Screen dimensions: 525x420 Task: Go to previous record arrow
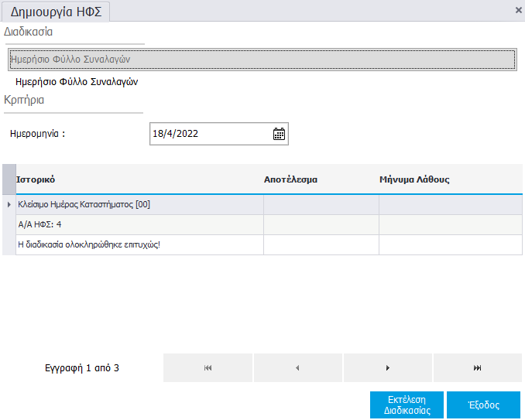click(x=297, y=368)
